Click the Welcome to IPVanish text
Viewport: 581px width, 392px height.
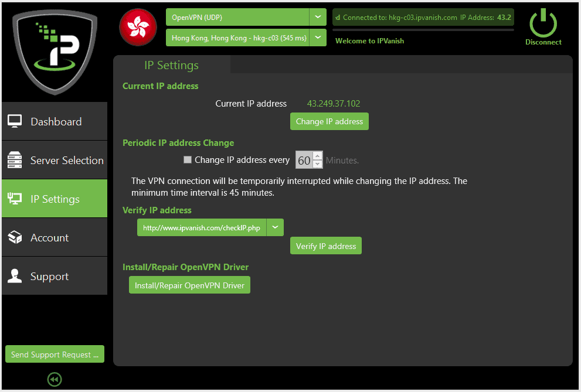coord(369,41)
